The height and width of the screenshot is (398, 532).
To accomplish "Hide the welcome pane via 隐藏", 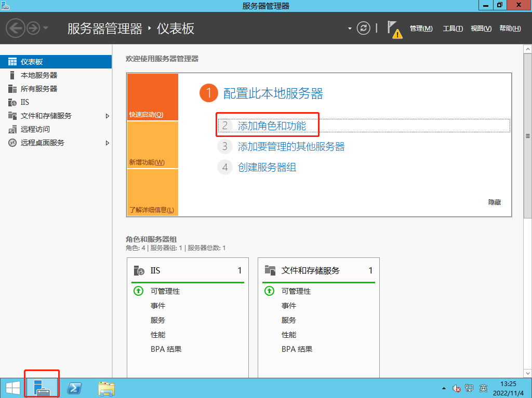I will (494, 202).
